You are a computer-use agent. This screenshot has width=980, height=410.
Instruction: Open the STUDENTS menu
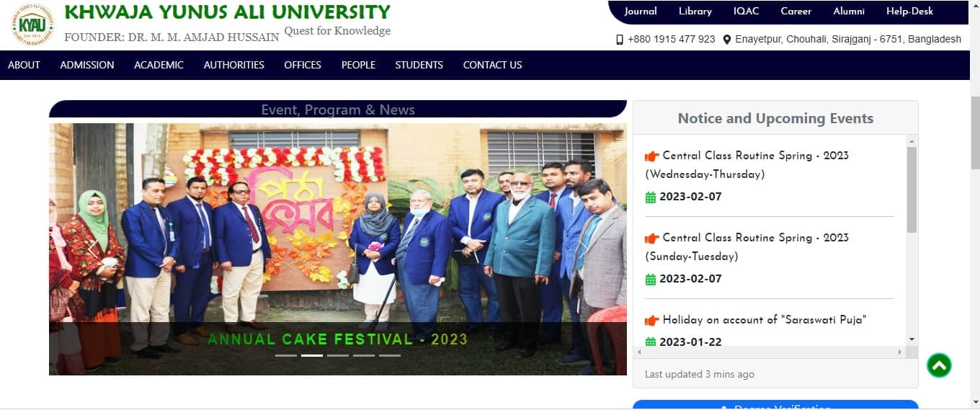click(x=419, y=65)
